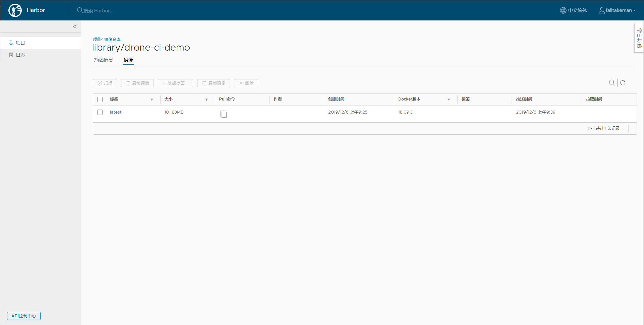
Task: Follow the 镜像仓库 breadcrumb link
Action: 112,40
